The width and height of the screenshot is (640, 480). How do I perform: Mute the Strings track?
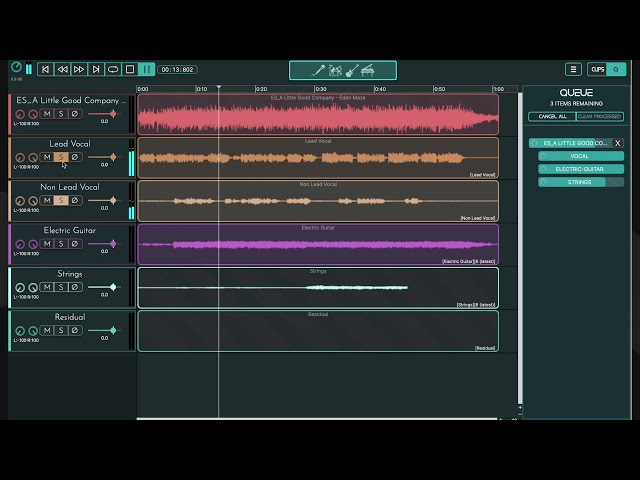[x=47, y=287]
